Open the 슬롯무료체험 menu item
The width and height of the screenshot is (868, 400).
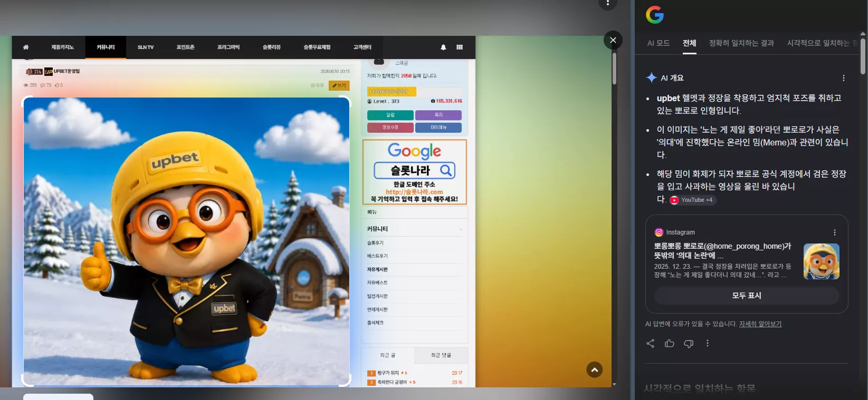pos(317,47)
